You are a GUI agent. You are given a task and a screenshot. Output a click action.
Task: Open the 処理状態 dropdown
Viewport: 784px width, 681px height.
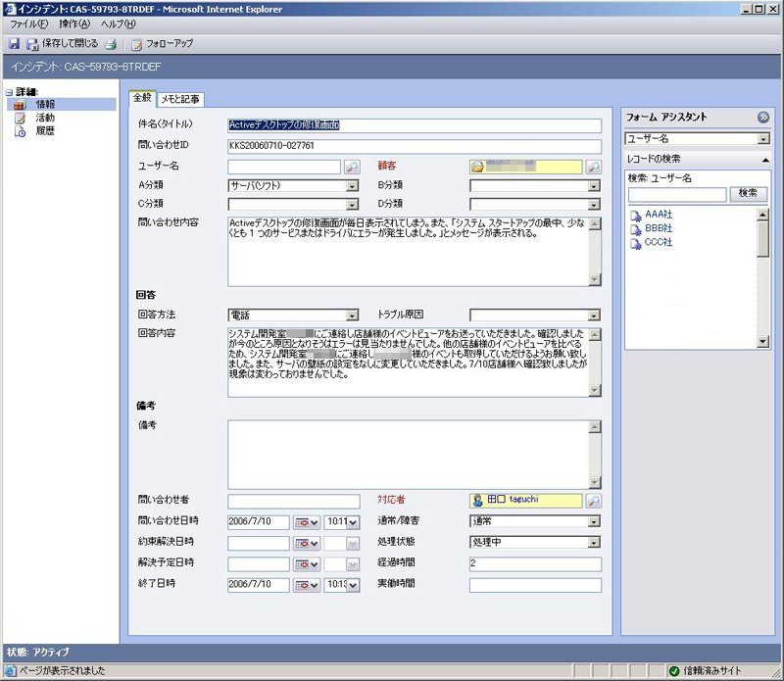click(x=594, y=543)
